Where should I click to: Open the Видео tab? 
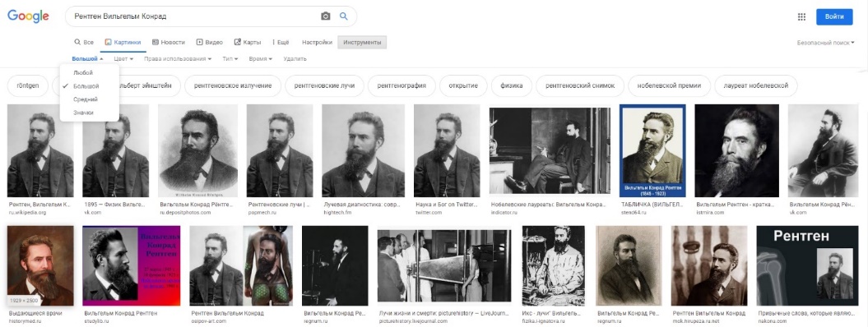[209, 43]
